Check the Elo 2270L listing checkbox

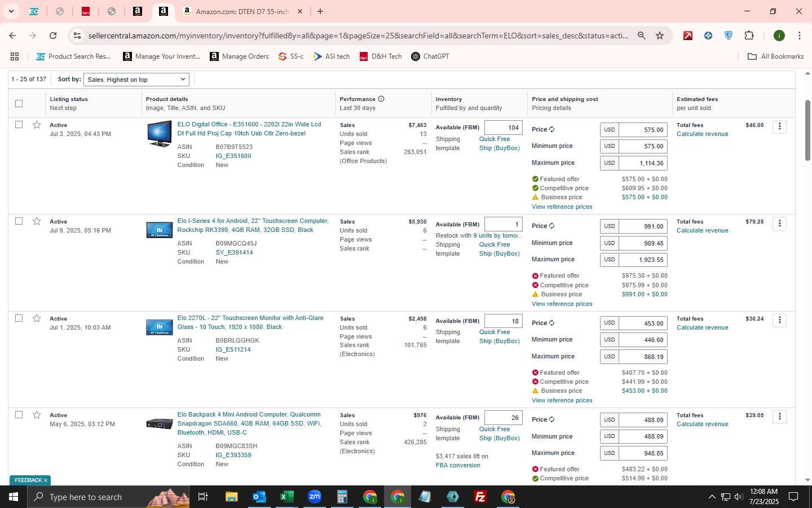point(19,318)
